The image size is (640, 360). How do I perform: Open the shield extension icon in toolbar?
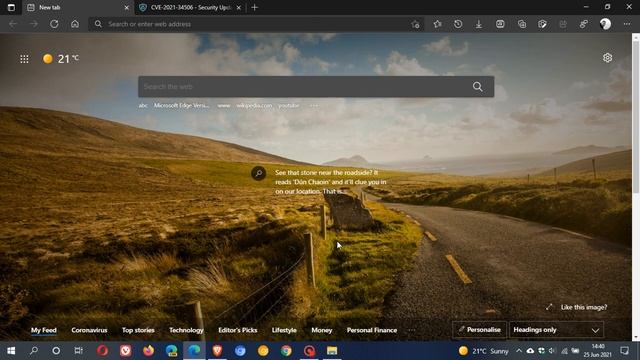point(542,24)
